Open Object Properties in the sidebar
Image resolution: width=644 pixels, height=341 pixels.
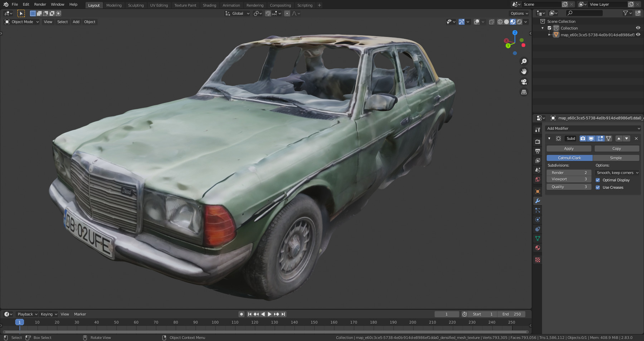(537, 191)
